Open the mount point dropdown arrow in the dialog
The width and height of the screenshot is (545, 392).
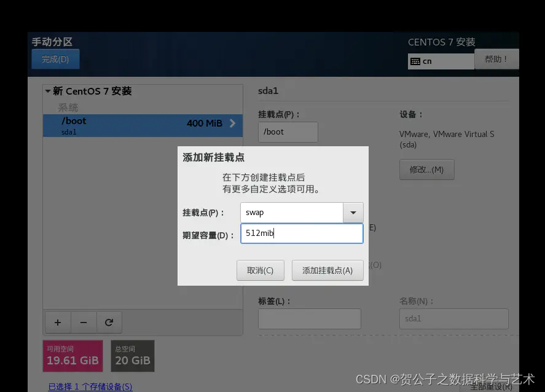click(353, 213)
